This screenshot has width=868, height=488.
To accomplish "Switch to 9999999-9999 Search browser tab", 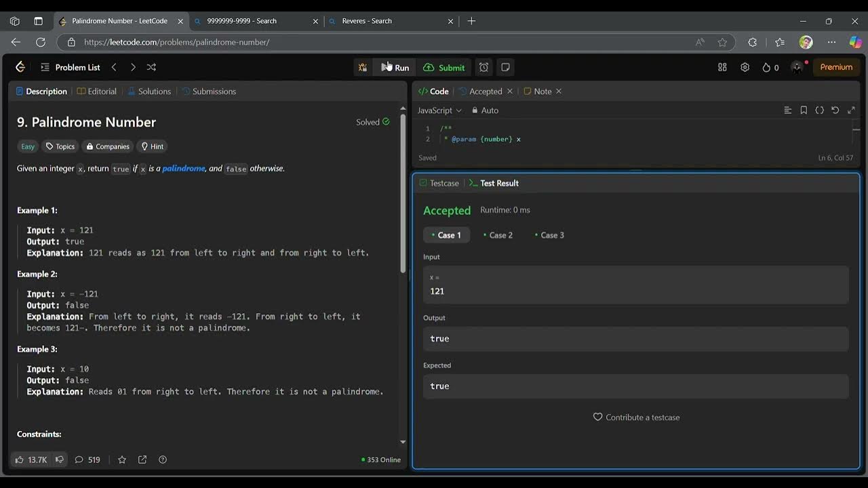I will click(x=256, y=21).
